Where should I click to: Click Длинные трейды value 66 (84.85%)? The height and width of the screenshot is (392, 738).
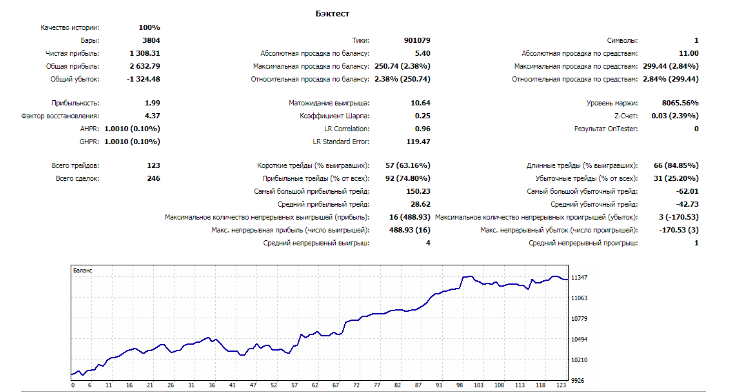coord(676,166)
